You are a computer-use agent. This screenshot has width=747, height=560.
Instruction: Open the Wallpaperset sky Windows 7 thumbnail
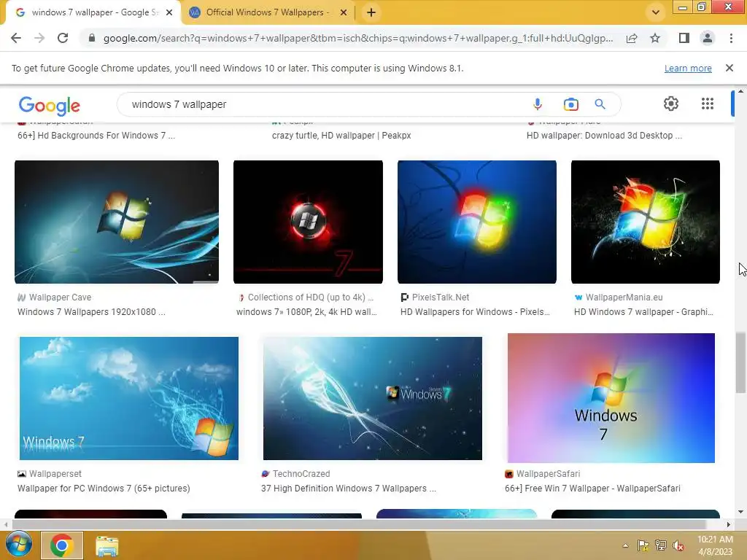[128, 398]
